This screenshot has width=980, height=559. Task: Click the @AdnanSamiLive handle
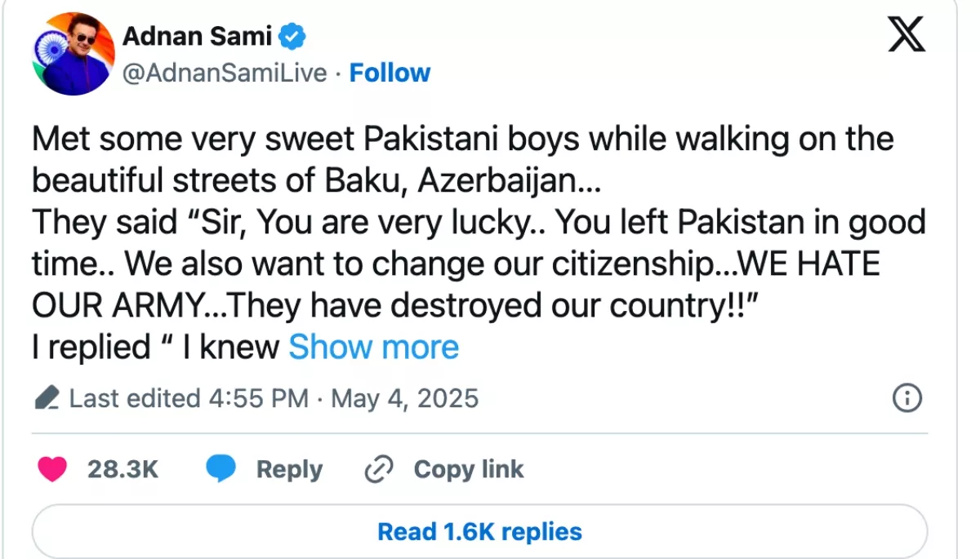pyautogui.click(x=224, y=73)
